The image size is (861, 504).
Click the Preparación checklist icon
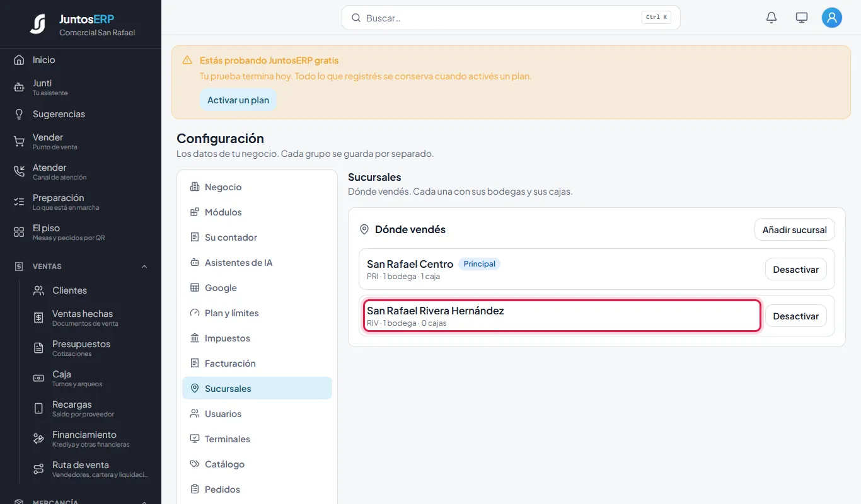(x=19, y=202)
